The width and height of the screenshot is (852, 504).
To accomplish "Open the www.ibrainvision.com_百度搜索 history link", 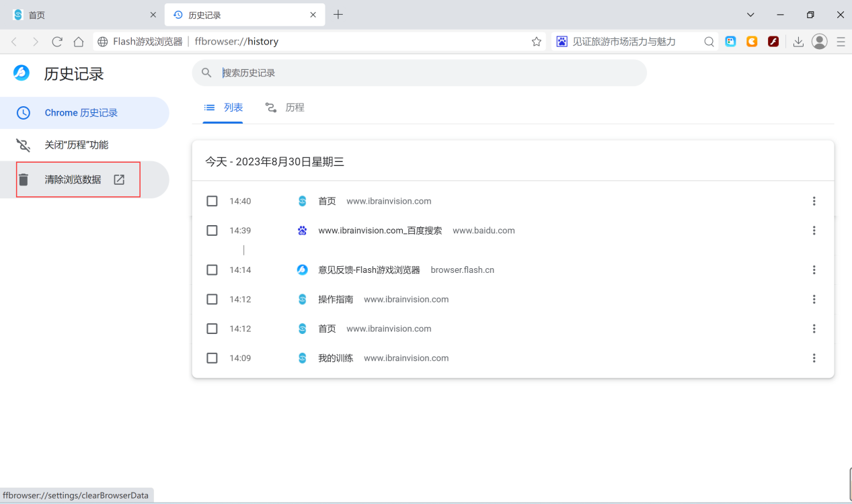I will 380,230.
